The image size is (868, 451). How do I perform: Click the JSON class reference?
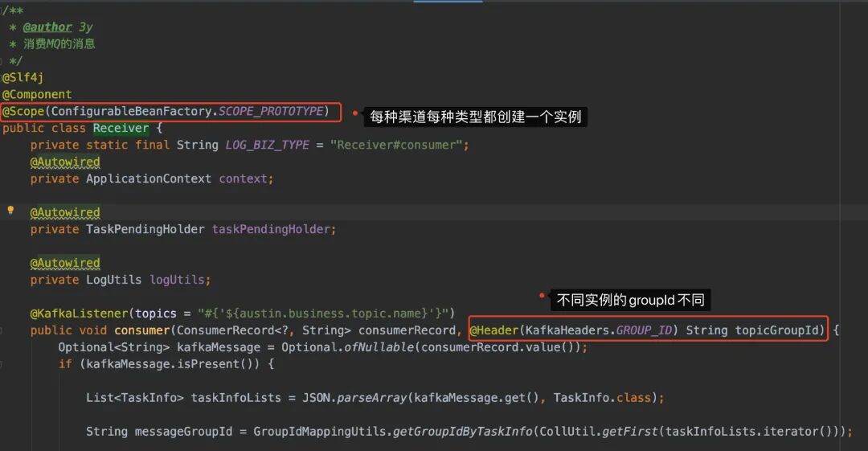point(316,398)
